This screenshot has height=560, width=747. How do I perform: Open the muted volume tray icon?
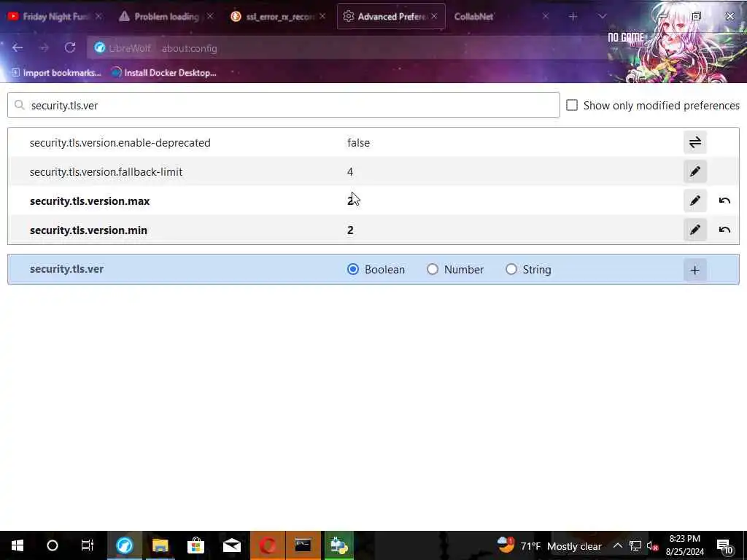point(652,545)
